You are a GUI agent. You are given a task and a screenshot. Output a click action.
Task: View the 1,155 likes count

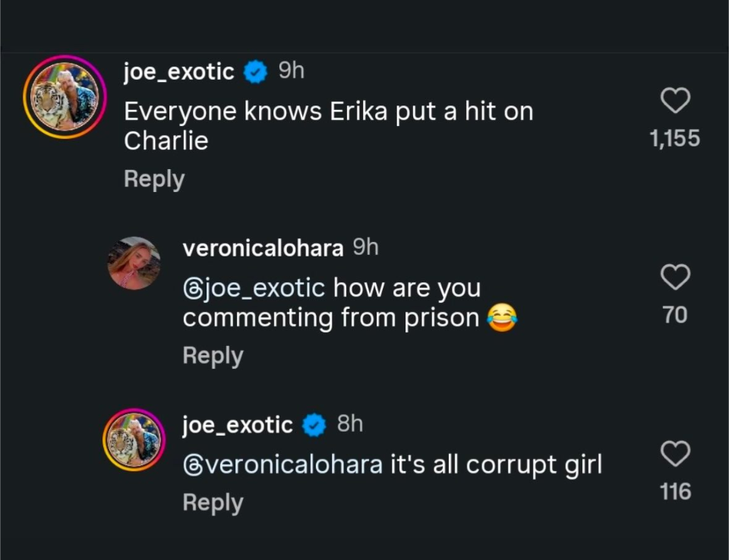(674, 139)
